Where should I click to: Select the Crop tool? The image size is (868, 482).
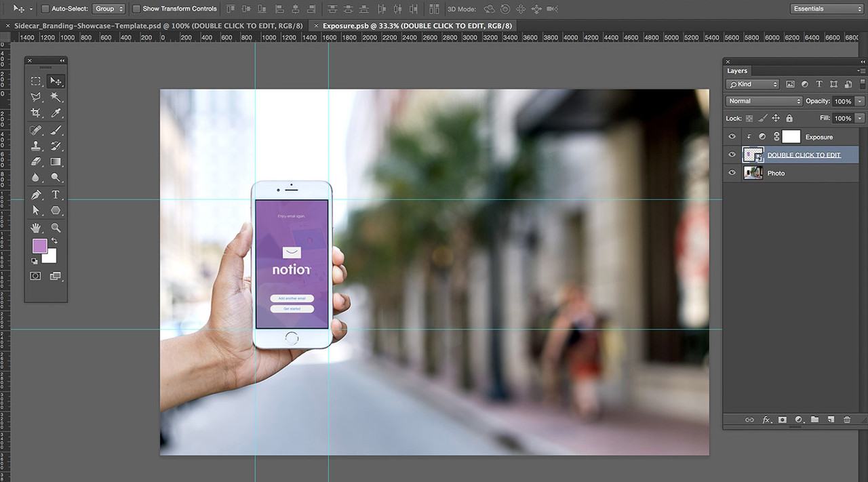point(36,113)
